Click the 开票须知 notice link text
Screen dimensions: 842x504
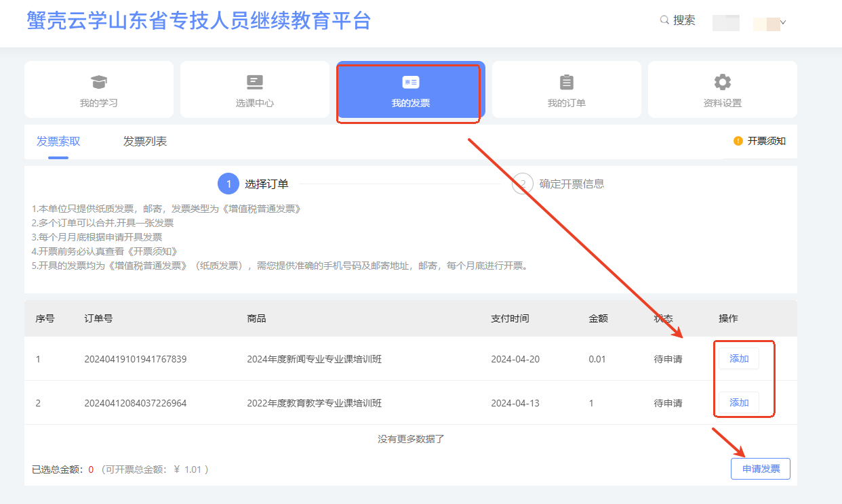pyautogui.click(x=766, y=141)
